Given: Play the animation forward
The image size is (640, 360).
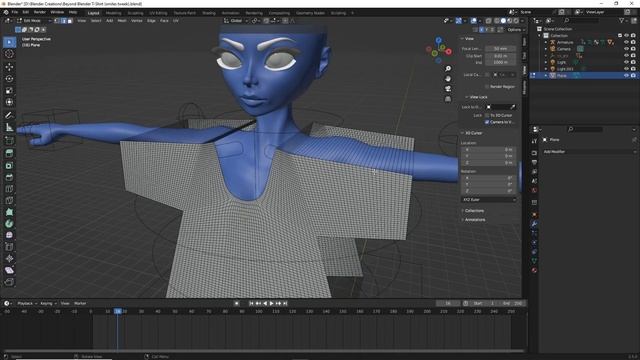Looking at the screenshot, I should 271,304.
